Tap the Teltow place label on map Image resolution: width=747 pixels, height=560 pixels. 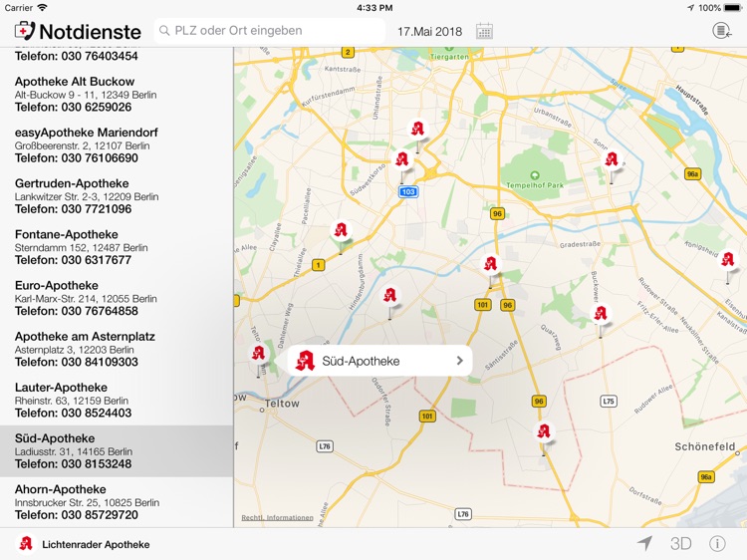tap(282, 404)
